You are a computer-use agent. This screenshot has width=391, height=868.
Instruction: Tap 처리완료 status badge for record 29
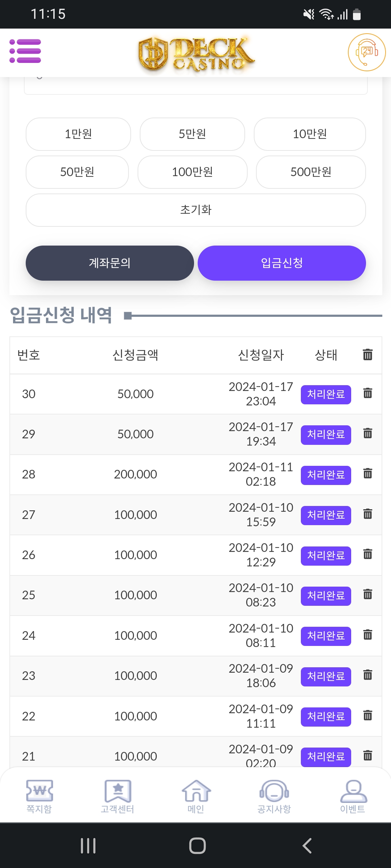point(326,434)
